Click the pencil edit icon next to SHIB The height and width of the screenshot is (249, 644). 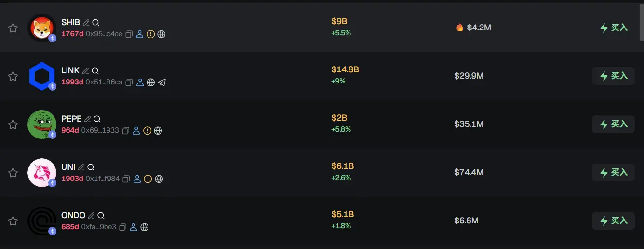pyautogui.click(x=86, y=23)
